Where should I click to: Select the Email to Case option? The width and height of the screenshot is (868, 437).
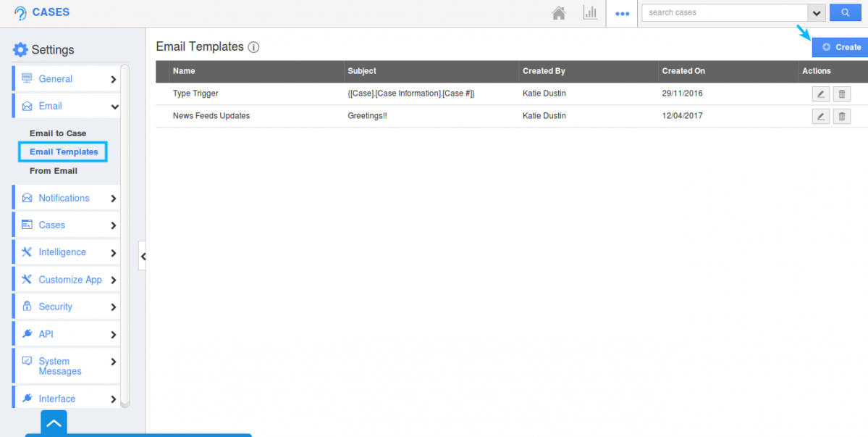[x=58, y=133]
